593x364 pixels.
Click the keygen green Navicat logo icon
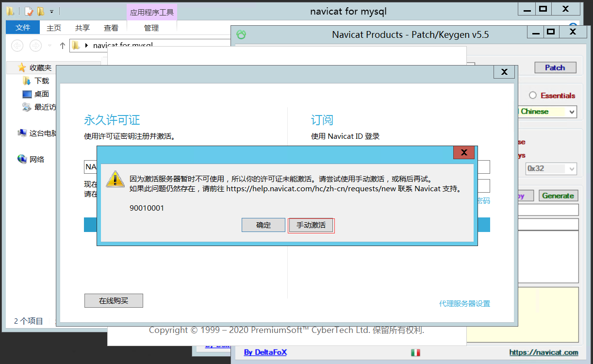[241, 34]
